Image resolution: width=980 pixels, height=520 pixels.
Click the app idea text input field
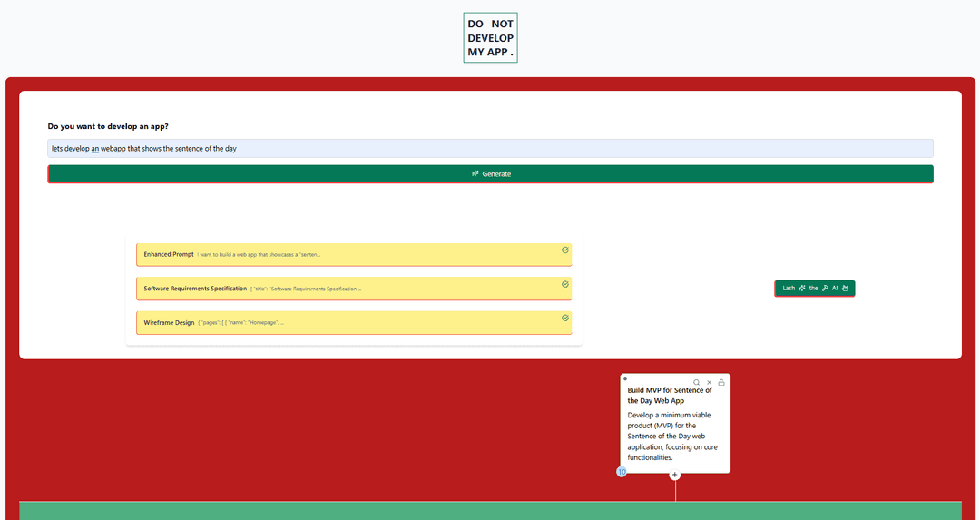[x=490, y=148]
